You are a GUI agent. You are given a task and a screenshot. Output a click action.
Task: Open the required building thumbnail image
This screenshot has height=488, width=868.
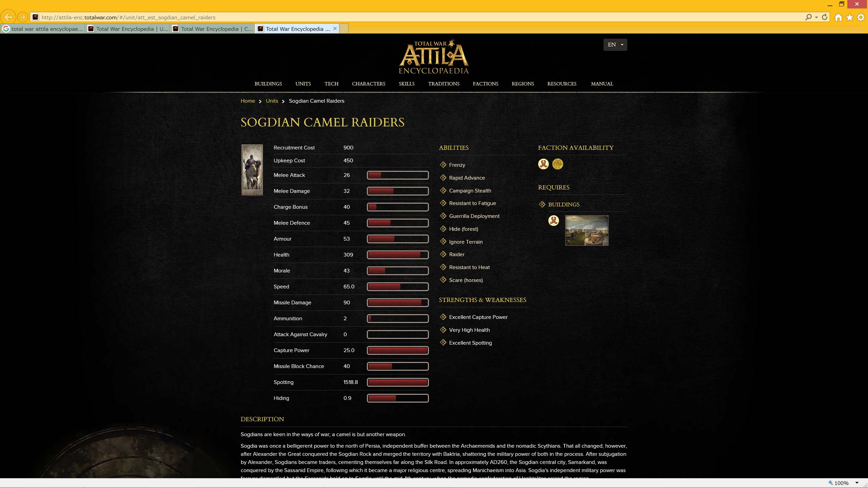coord(587,230)
